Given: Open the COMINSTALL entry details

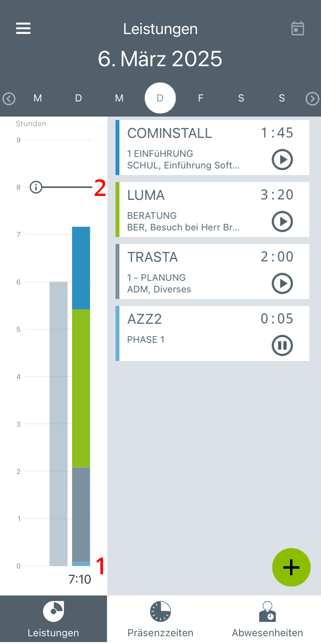Looking at the screenshot, I should [x=186, y=148].
